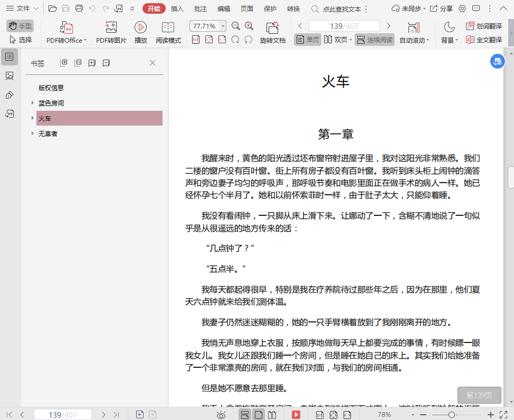514x420 pixels.
Task: Go to next page arrow in ribbon
Action: 388,26
